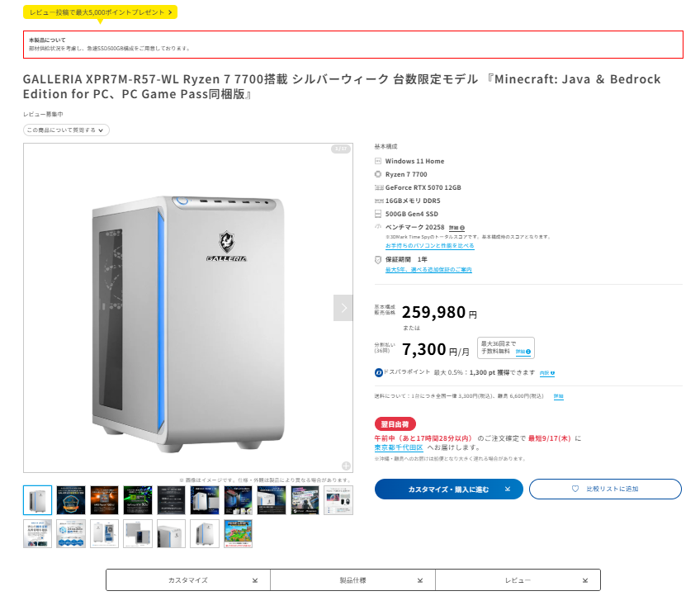The width and height of the screenshot is (700, 610).
Task: Jump to the レビュー section tab
Action: point(518,580)
